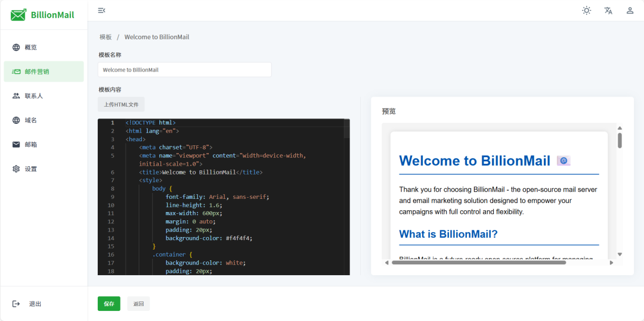Click the preview vertical scrollbar thumb
Screen dimensions: 644x321
click(x=620, y=140)
